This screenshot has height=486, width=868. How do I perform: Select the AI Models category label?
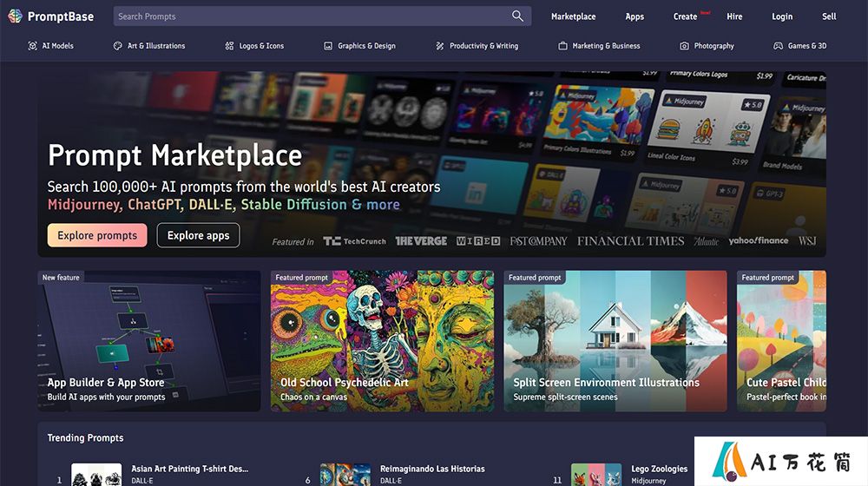click(x=58, y=46)
